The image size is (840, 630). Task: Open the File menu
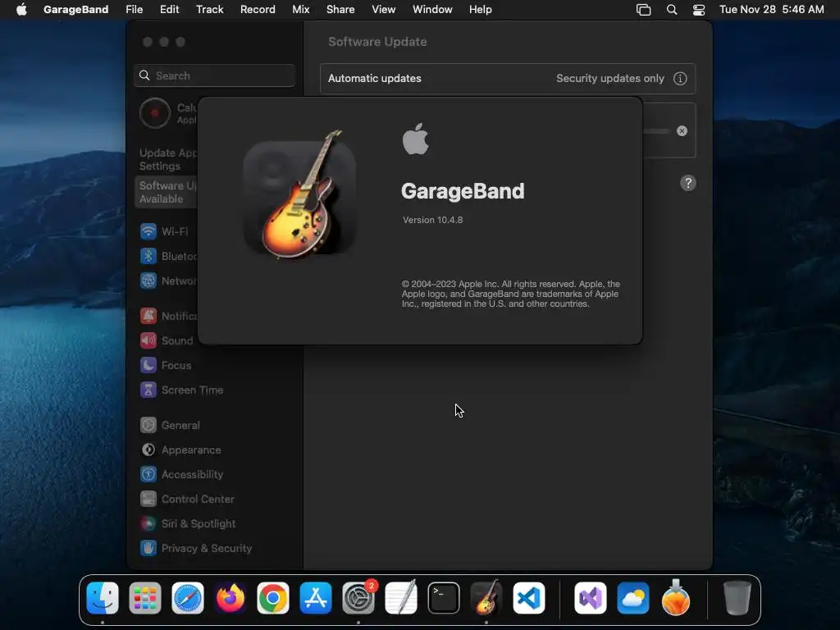[134, 9]
